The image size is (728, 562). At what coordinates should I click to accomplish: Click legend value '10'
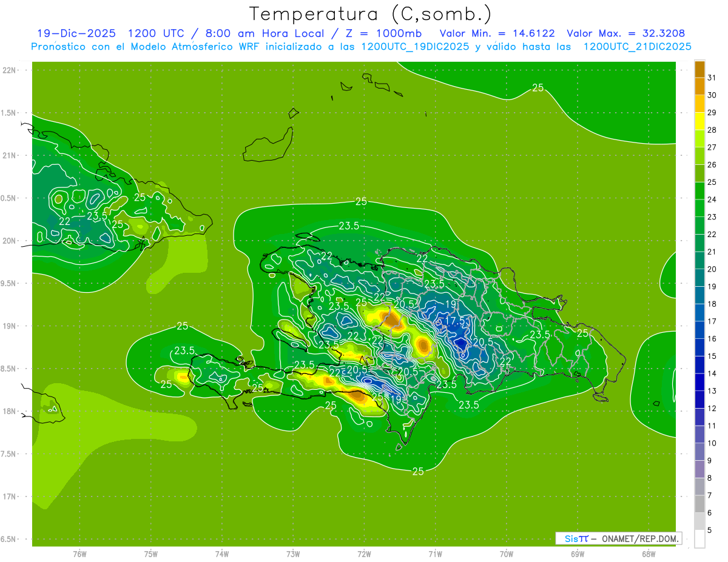tap(712, 443)
